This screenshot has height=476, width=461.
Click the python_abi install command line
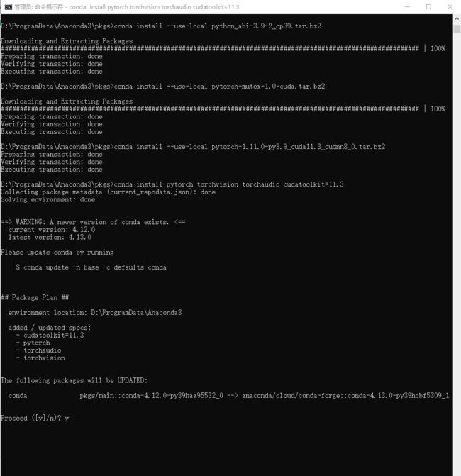pos(161,26)
